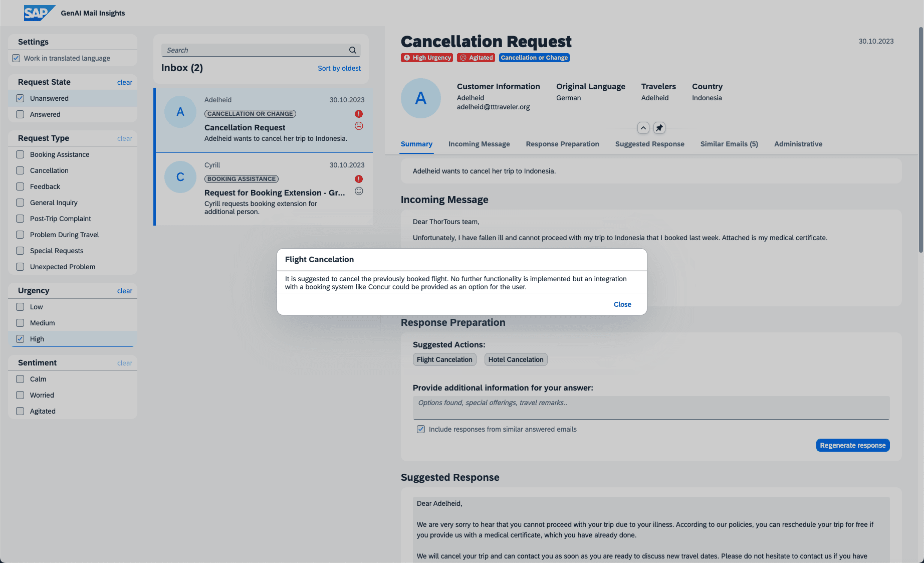Uncheck the Unanswered filter
The height and width of the screenshot is (563, 924).
coord(20,98)
